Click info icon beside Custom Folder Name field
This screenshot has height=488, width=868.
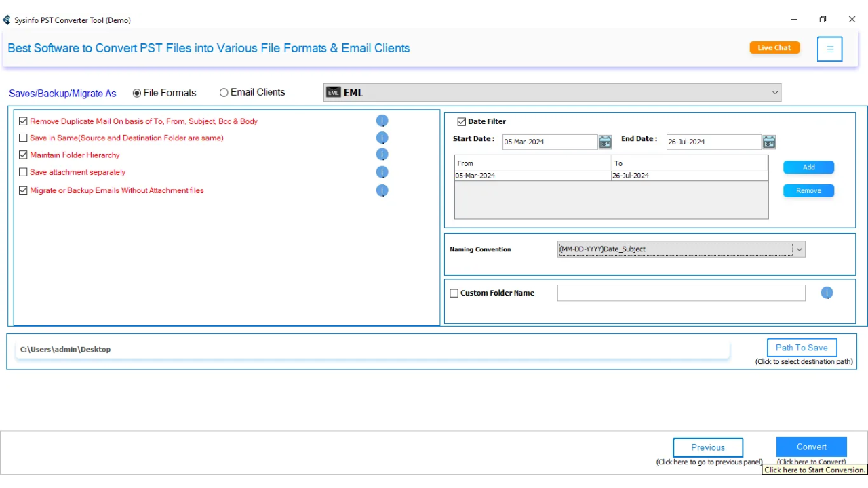point(827,293)
